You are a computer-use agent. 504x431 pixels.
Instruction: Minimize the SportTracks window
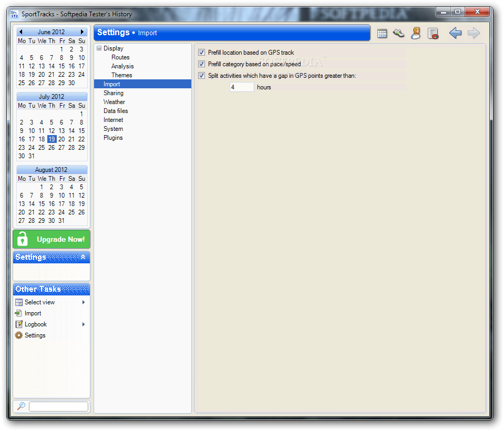443,12
